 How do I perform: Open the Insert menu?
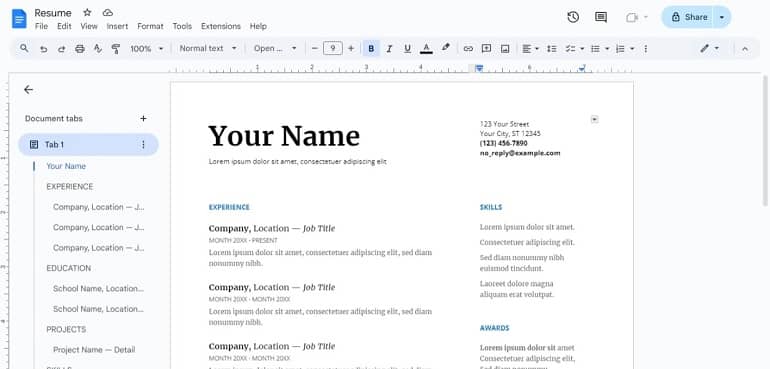[117, 27]
